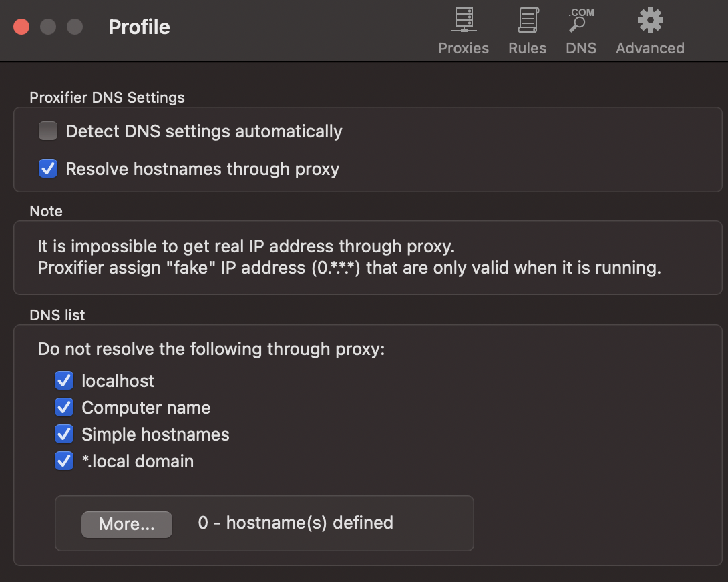Screen dimensions: 728x582
Task: Click the fake IP address note text
Action: pos(349,268)
